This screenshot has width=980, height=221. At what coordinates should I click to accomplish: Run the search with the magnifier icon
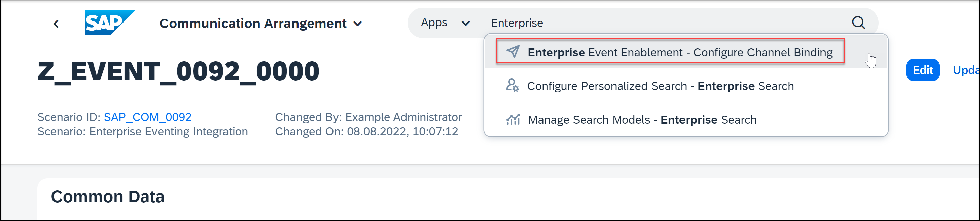tap(858, 23)
